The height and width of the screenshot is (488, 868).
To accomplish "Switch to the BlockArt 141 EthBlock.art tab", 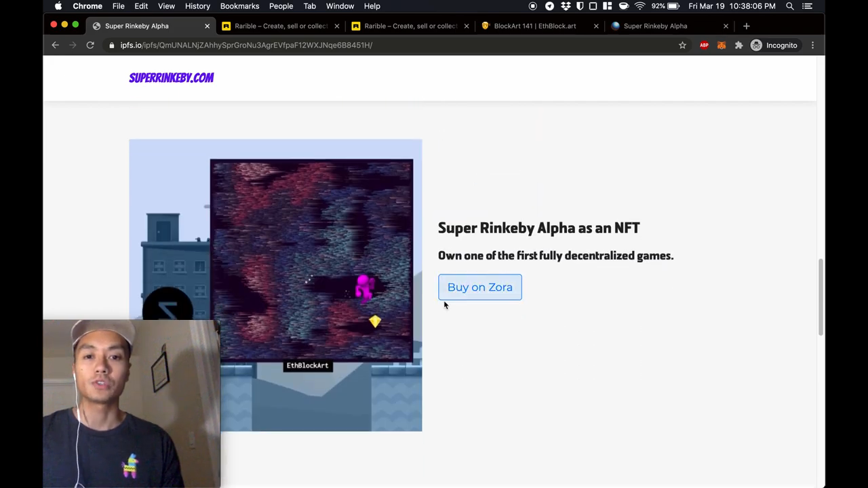I will 538,26.
